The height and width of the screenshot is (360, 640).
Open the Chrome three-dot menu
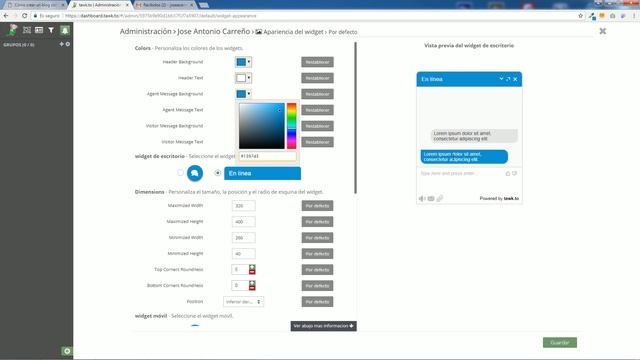point(634,16)
